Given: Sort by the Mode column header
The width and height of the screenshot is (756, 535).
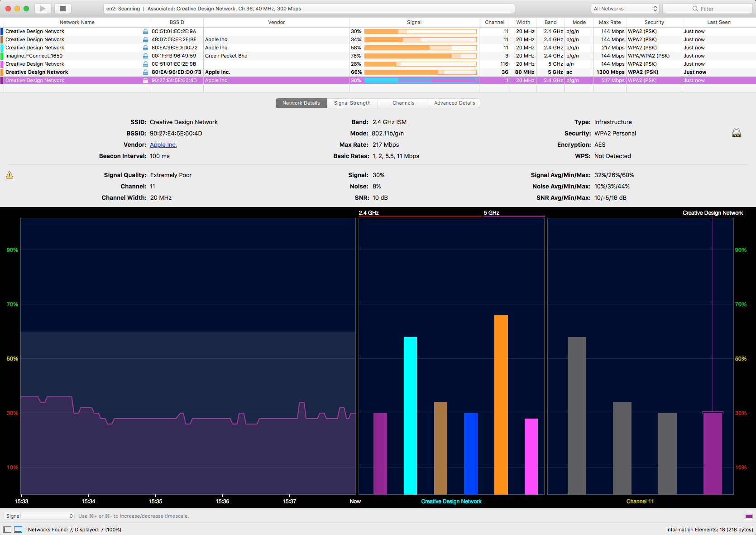Looking at the screenshot, I should click(x=579, y=22).
